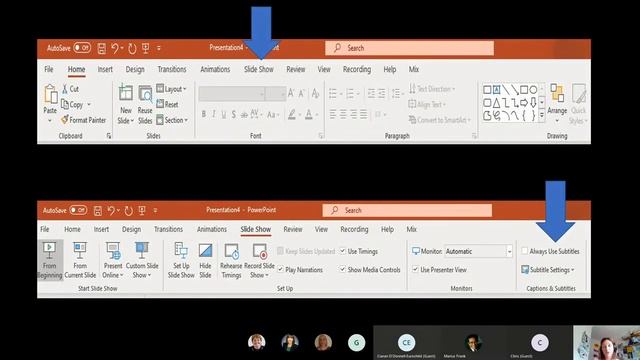Screen dimensions: 640x360
Task: Toggle AutoSave in lower title bar
Action: [78, 210]
